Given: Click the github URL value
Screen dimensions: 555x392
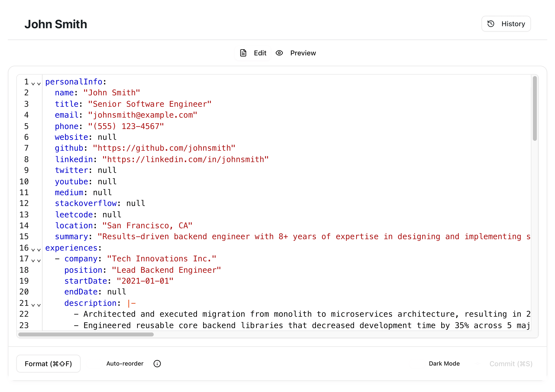Looking at the screenshot, I should tap(164, 148).
